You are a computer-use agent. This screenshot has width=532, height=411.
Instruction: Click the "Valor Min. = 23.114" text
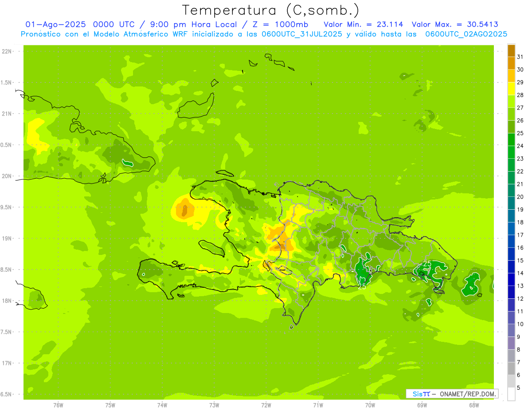click(364, 24)
